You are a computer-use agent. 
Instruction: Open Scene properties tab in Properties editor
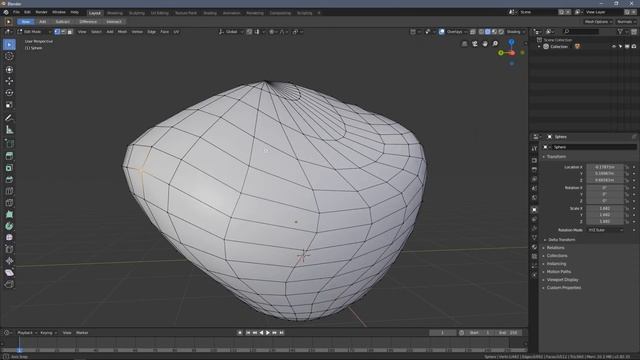coord(534,189)
